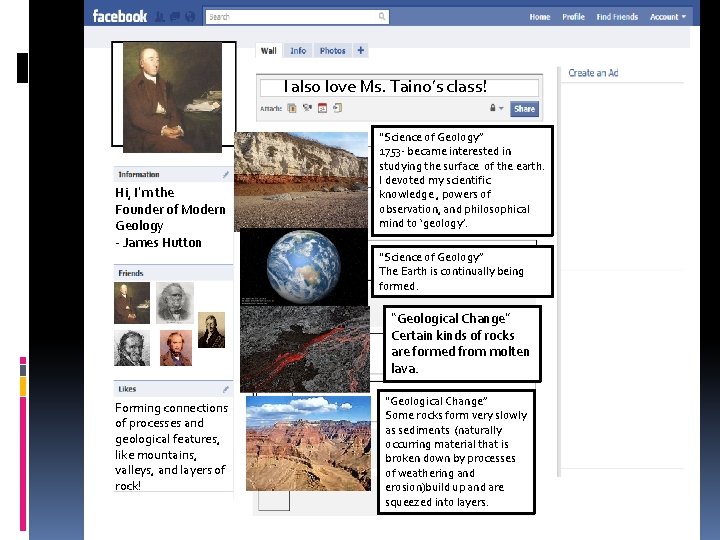Open Find Friends link
The height and width of the screenshot is (540, 720).
(617, 17)
